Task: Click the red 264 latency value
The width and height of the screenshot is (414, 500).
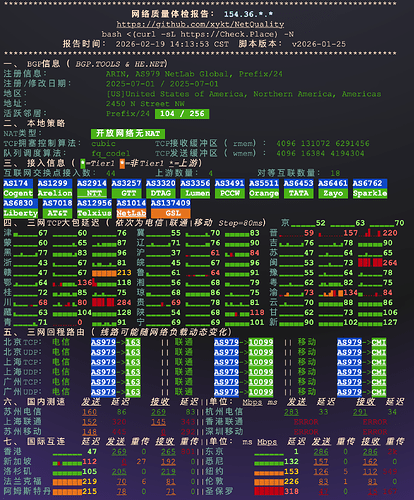Action: 390,263
